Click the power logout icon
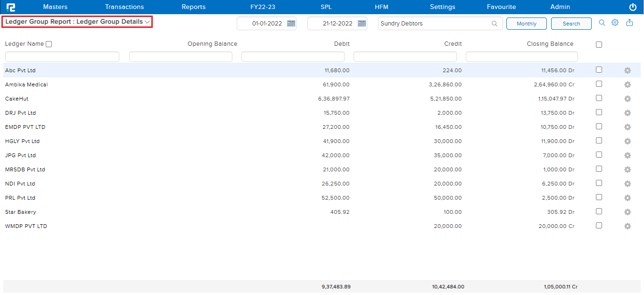644x295 pixels. 633,7
